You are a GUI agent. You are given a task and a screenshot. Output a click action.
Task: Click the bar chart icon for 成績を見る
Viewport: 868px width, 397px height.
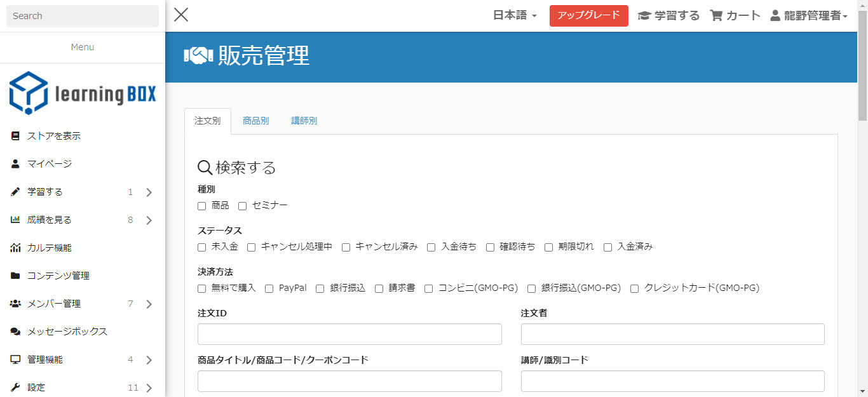click(x=15, y=220)
